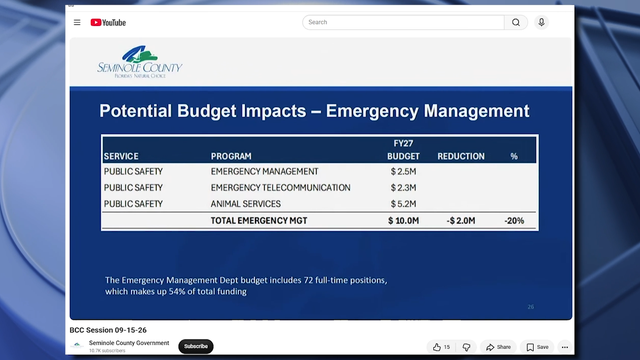The image size is (640, 360).
Task: Open the three-dot more actions menu
Action: (x=565, y=347)
